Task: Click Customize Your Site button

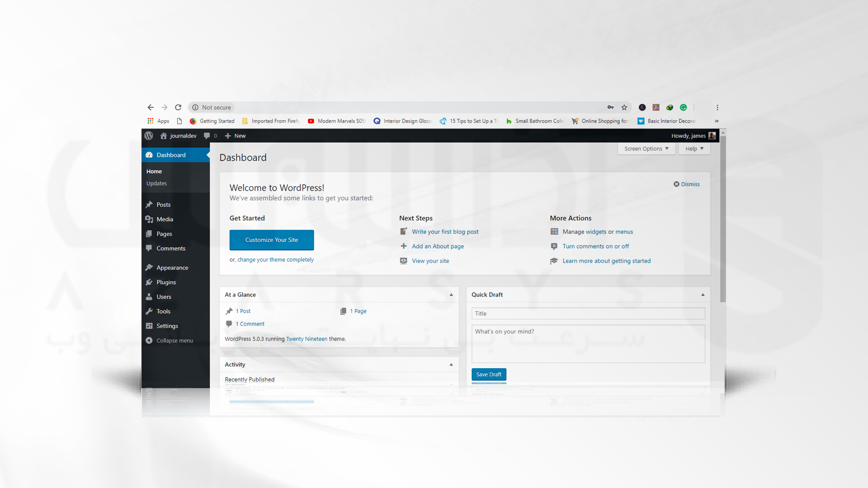Action: tap(271, 239)
